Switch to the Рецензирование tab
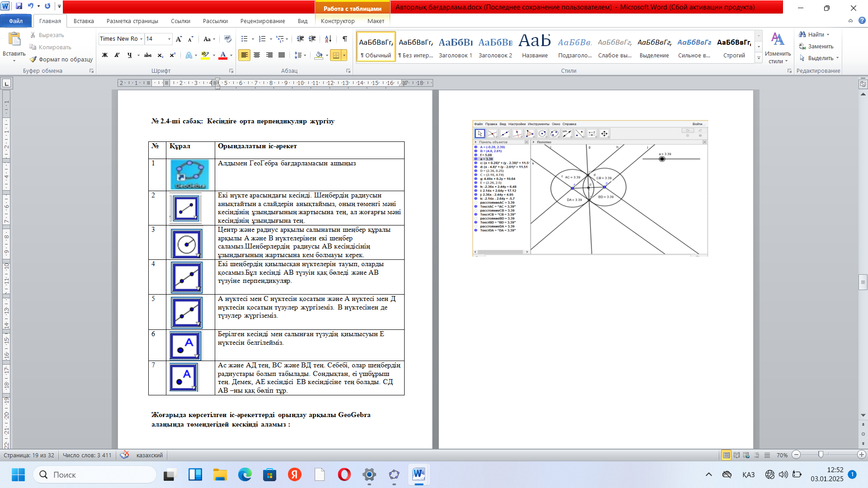The height and width of the screenshot is (488, 868). (263, 21)
